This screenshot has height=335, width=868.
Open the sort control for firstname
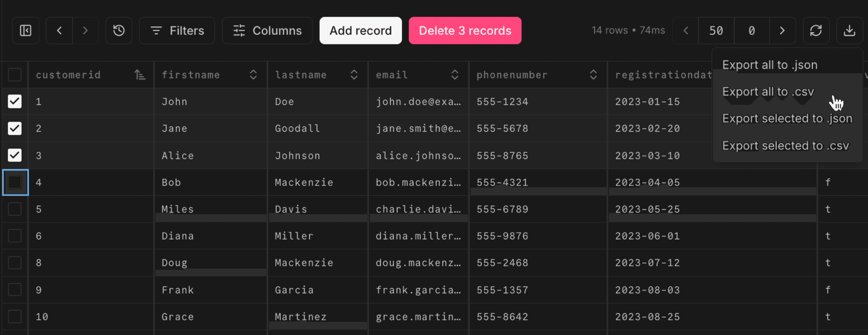tap(253, 75)
